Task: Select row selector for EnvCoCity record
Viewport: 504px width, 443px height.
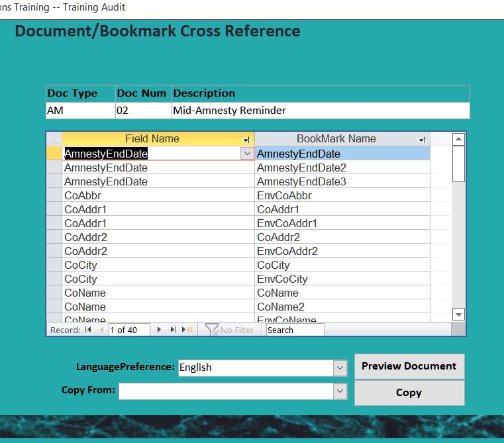Action: tap(54, 279)
